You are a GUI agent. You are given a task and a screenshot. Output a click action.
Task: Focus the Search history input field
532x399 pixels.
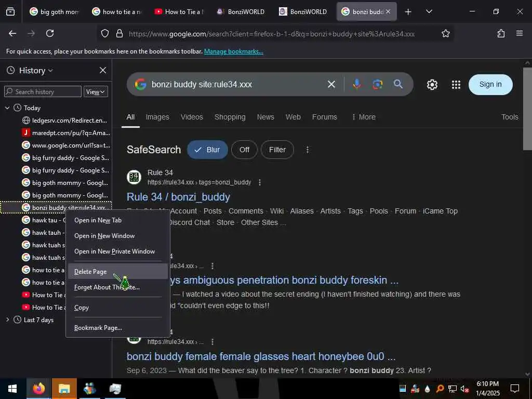pos(43,91)
